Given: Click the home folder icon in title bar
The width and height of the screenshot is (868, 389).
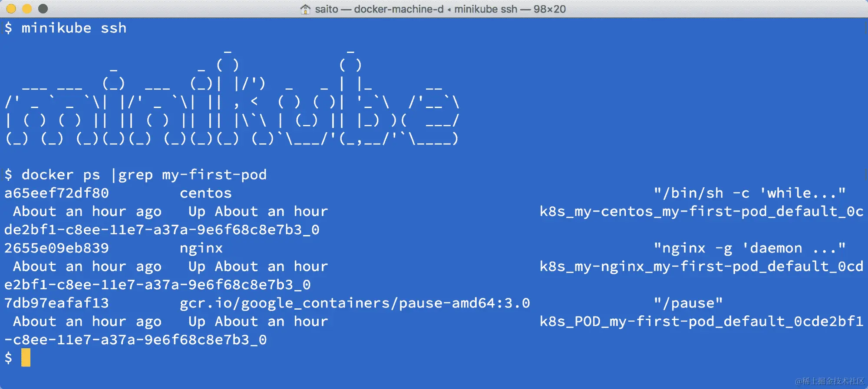Looking at the screenshot, I should tap(305, 9).
